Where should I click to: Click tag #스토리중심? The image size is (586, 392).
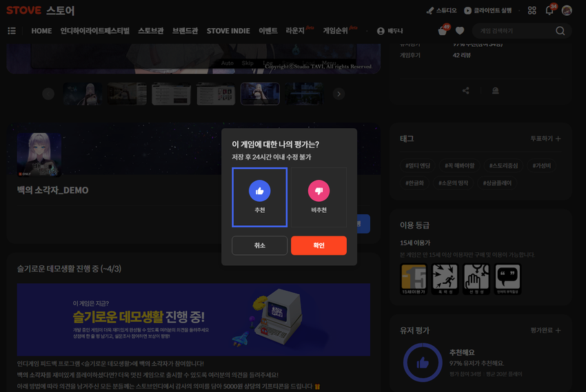pos(503,165)
